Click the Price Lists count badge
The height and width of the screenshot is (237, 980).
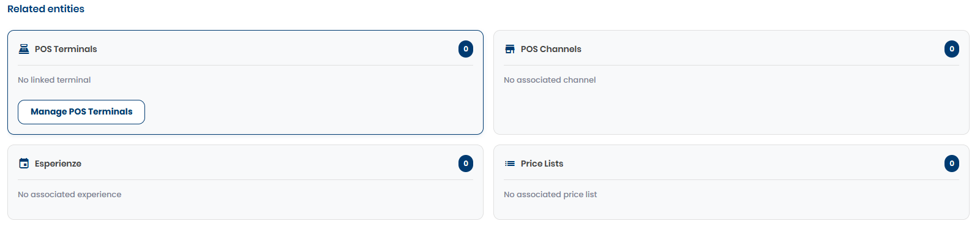952,164
